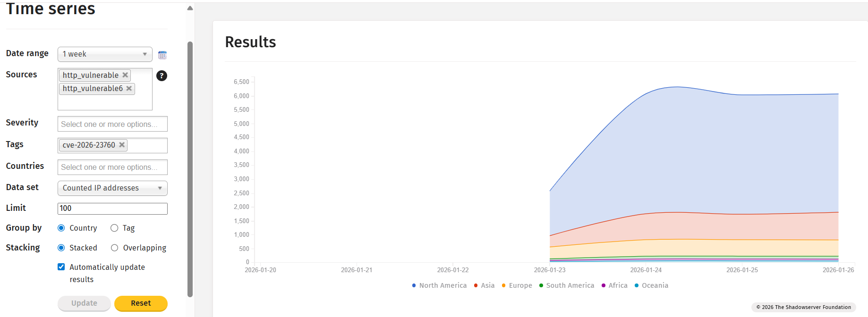The height and width of the screenshot is (317, 868).
Task: Uncheck Automatically update results
Action: tap(61, 267)
